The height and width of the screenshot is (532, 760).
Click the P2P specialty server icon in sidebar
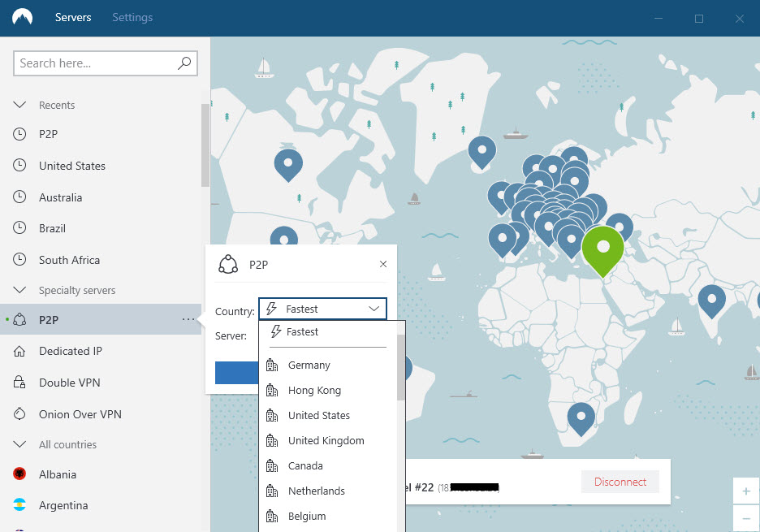[19, 319]
